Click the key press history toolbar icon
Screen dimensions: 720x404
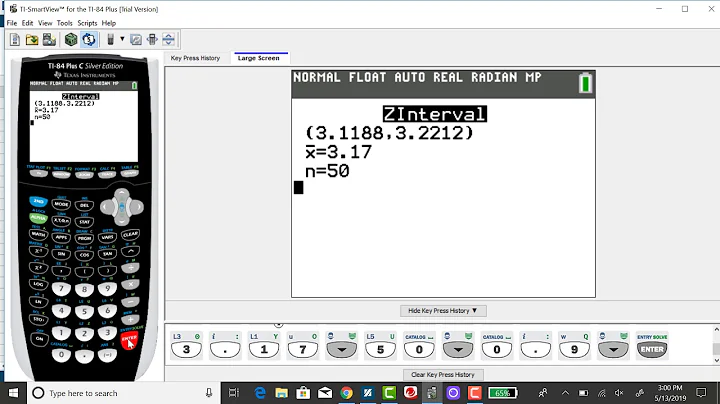coord(89,39)
